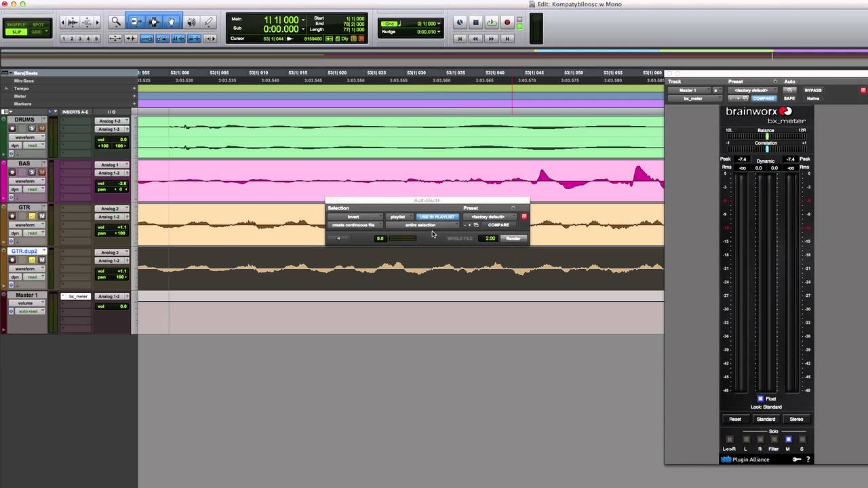Select the Scrubber speaker tool
868x488 pixels.
tap(191, 22)
